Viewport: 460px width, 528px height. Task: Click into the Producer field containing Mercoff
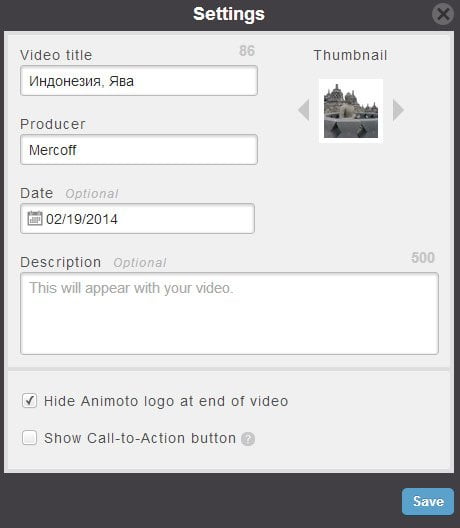coord(139,150)
